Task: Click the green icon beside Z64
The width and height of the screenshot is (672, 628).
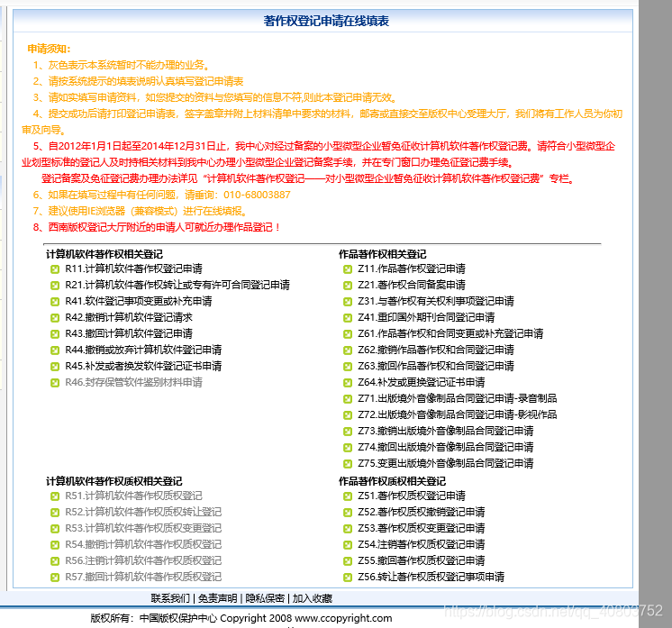Action: tap(348, 383)
